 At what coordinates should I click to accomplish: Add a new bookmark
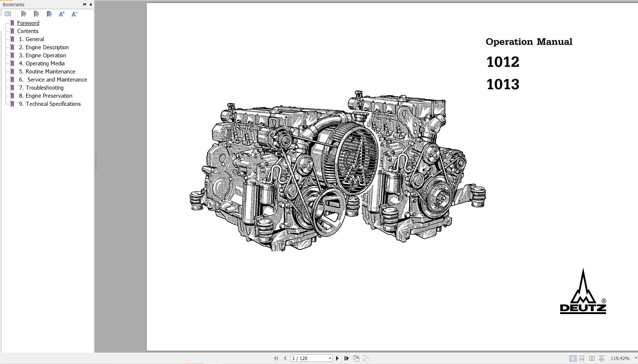[36, 14]
